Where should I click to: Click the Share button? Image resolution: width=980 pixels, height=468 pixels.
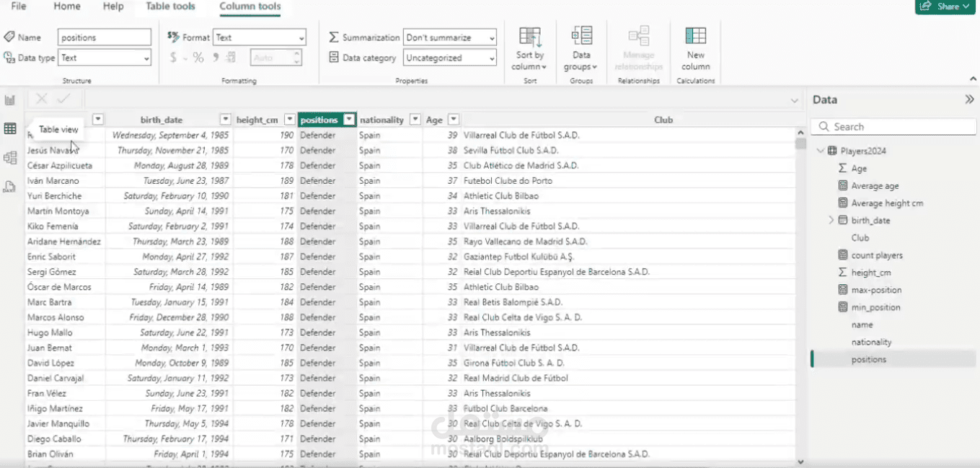pos(945,6)
